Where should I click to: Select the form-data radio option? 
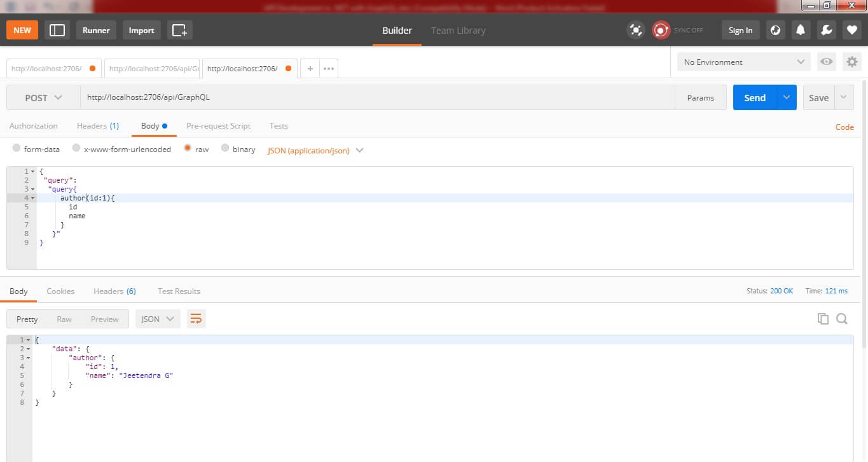click(x=17, y=148)
